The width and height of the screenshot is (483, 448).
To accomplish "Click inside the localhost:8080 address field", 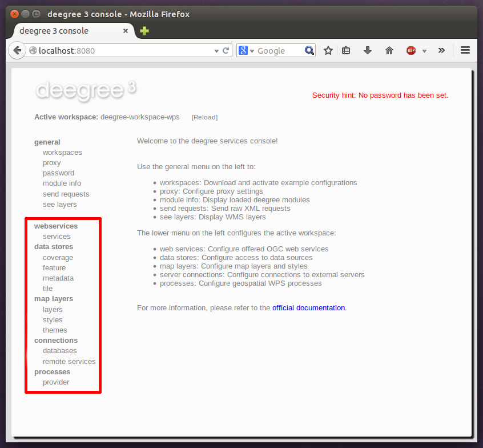I will (114, 50).
